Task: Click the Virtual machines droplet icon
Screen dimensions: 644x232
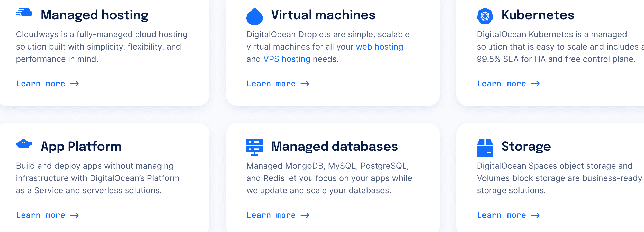Action: coord(255,16)
